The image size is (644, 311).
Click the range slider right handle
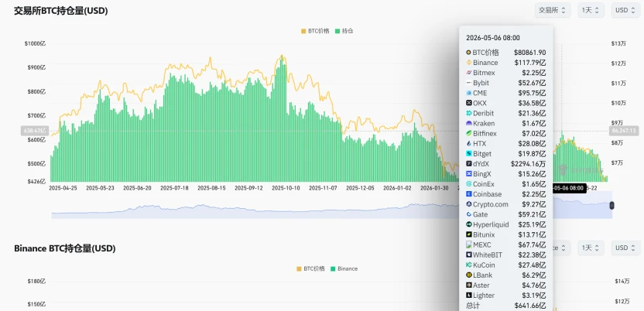[612, 205]
